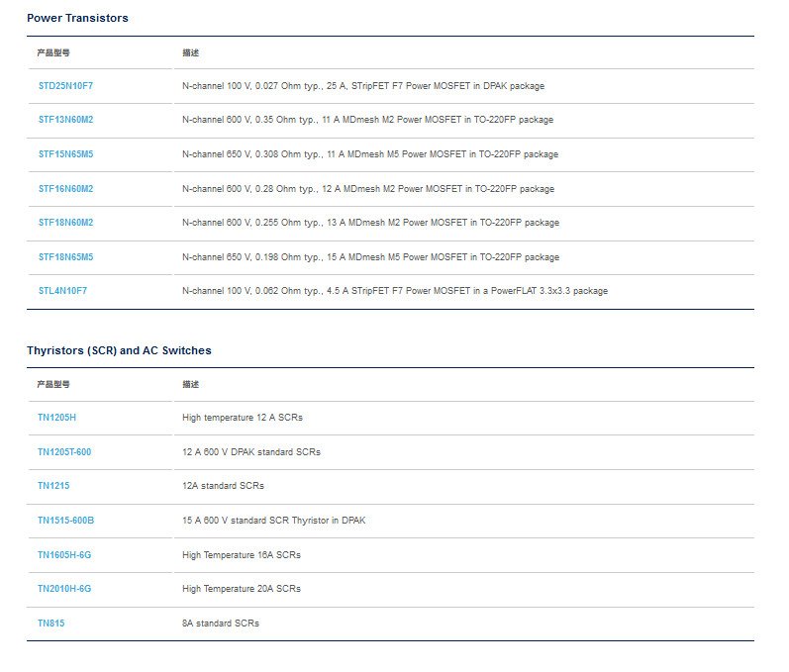Click the 描述 header in Thyristors table

click(191, 384)
